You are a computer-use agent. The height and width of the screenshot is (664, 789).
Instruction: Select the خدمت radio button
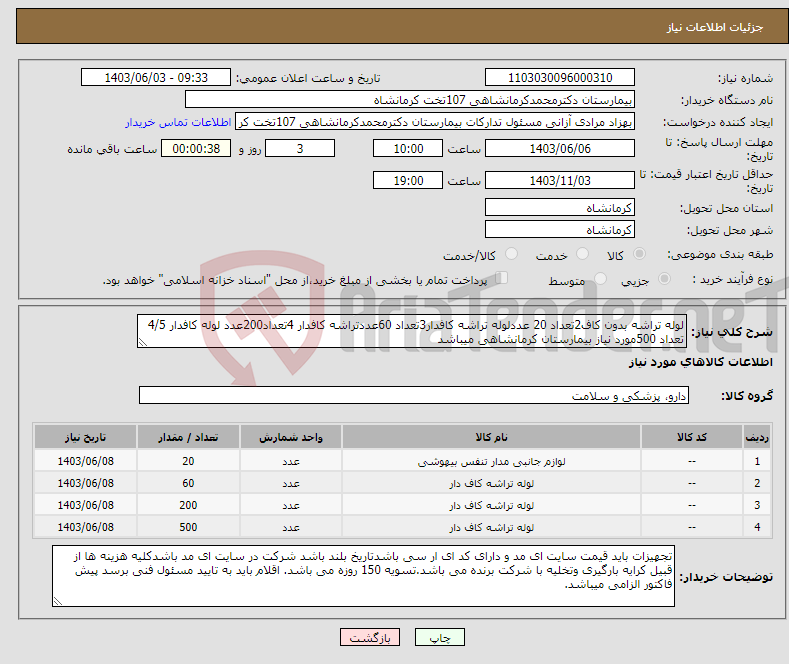tap(582, 254)
